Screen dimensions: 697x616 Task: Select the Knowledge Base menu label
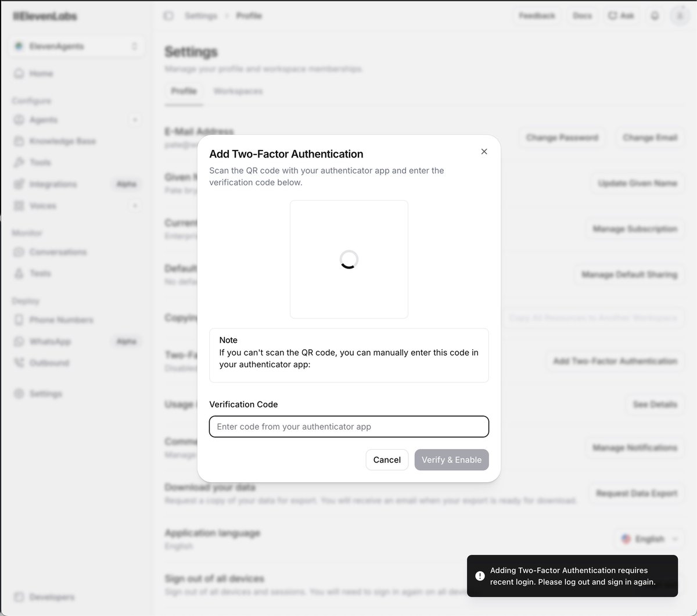pyautogui.click(x=63, y=141)
